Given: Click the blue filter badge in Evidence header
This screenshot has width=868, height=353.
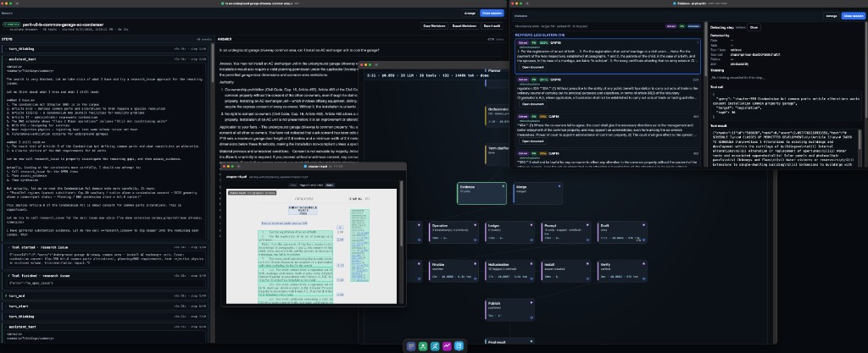Looking at the screenshot, I should tap(693, 26).
